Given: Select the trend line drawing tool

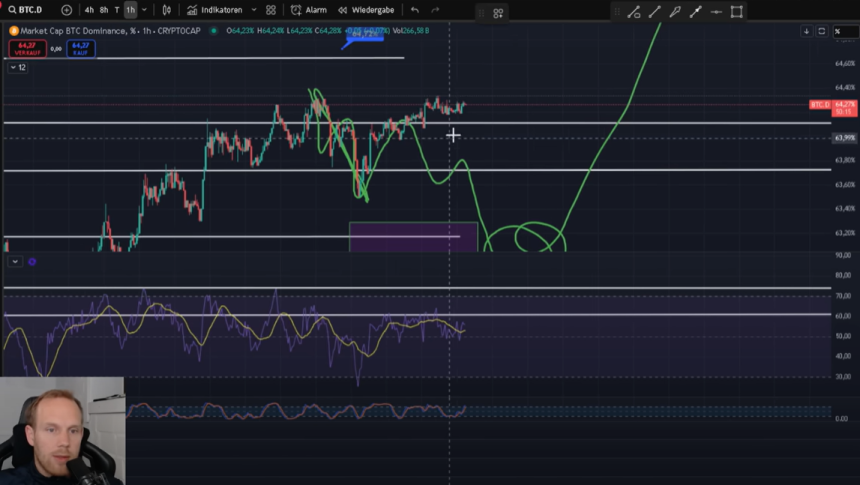Looking at the screenshot, I should click(655, 12).
